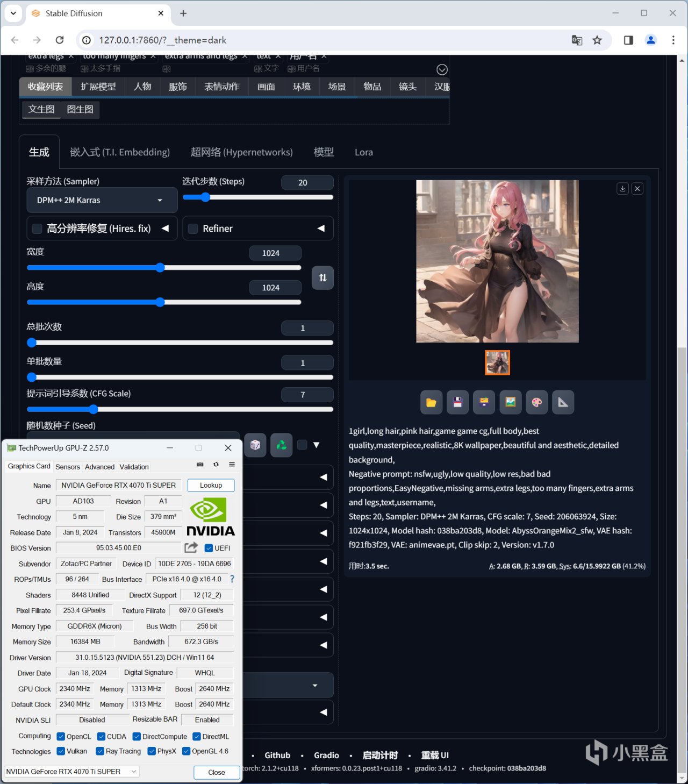Viewport: 688px width, 784px height.
Task: Take a GPU-Z screenshot with camera icon
Action: (200, 465)
